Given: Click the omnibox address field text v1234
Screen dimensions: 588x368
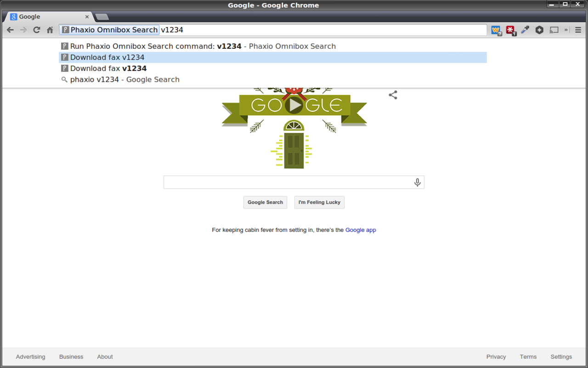Looking at the screenshot, I should click(172, 30).
